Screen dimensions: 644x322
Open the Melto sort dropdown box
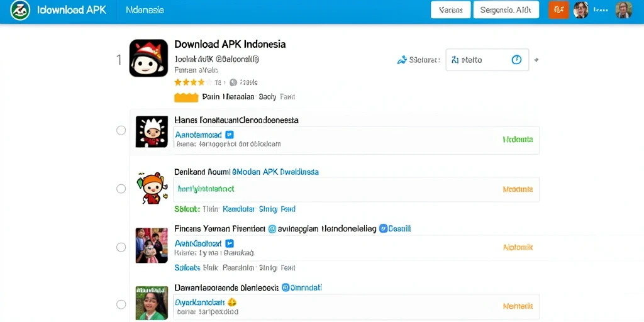487,60
